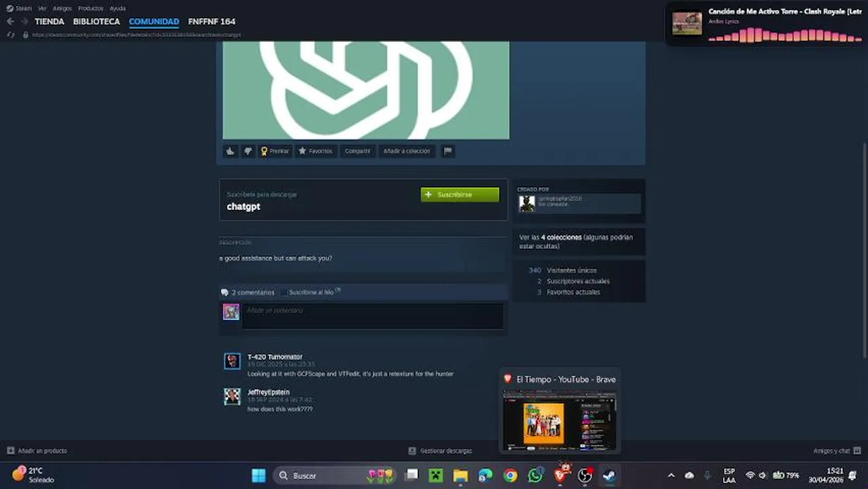Screen dimensions: 868x489
Task: Open the Ayuda menu
Action: 117,8
